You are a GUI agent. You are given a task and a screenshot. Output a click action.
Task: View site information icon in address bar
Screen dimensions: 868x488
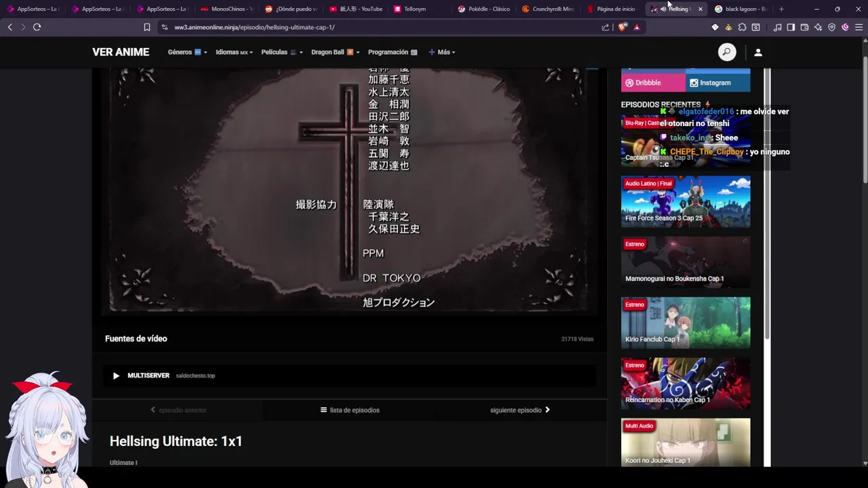tap(164, 27)
